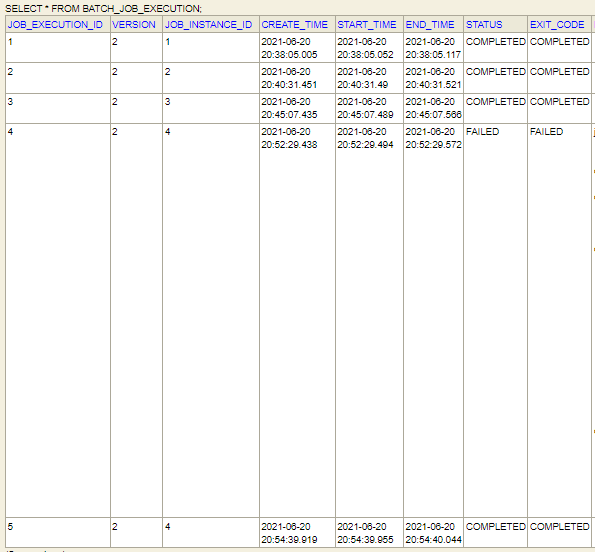Select the FAILED exit code cell
Viewport: 595px width, 552px height.
(559, 320)
